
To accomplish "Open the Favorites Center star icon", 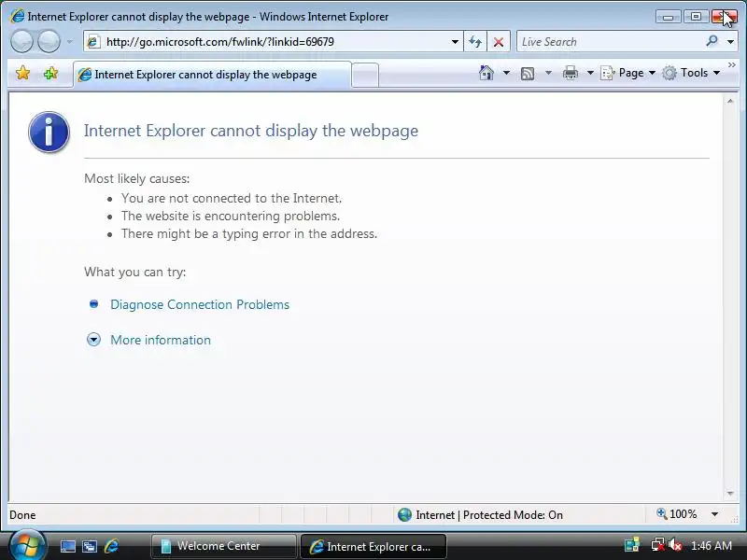I will click(22, 74).
